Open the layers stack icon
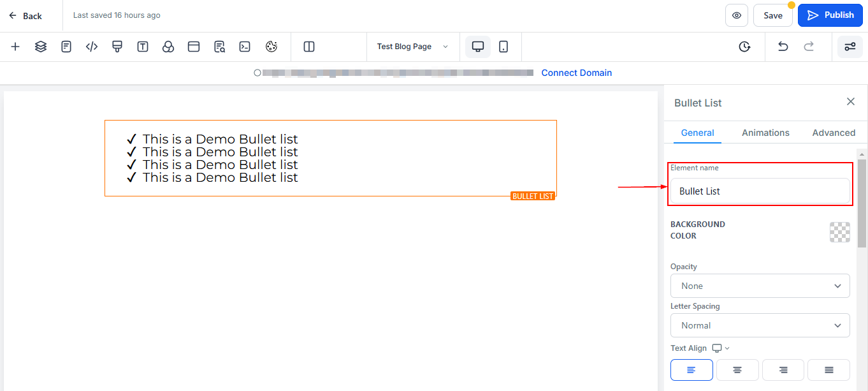The height and width of the screenshot is (391, 868). click(41, 47)
